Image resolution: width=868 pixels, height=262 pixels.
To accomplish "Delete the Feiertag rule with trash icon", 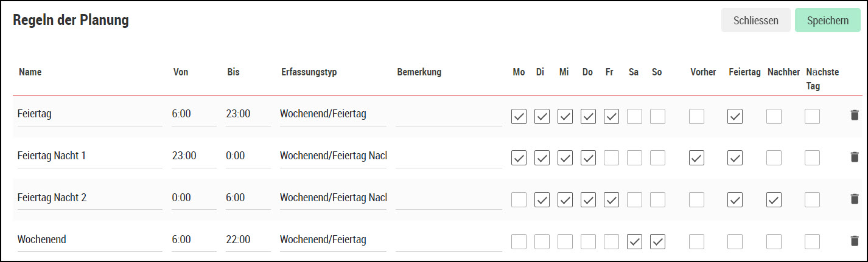I will 854,114.
